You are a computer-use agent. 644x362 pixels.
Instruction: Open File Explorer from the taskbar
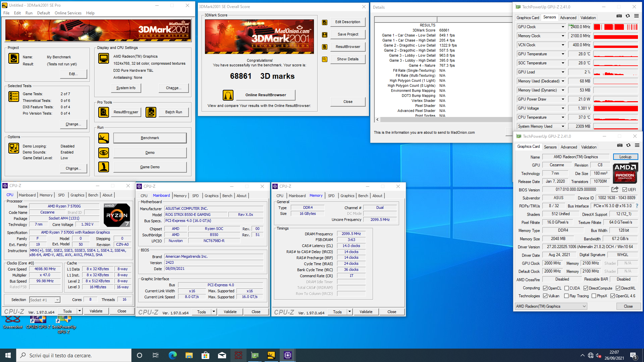coord(189,355)
